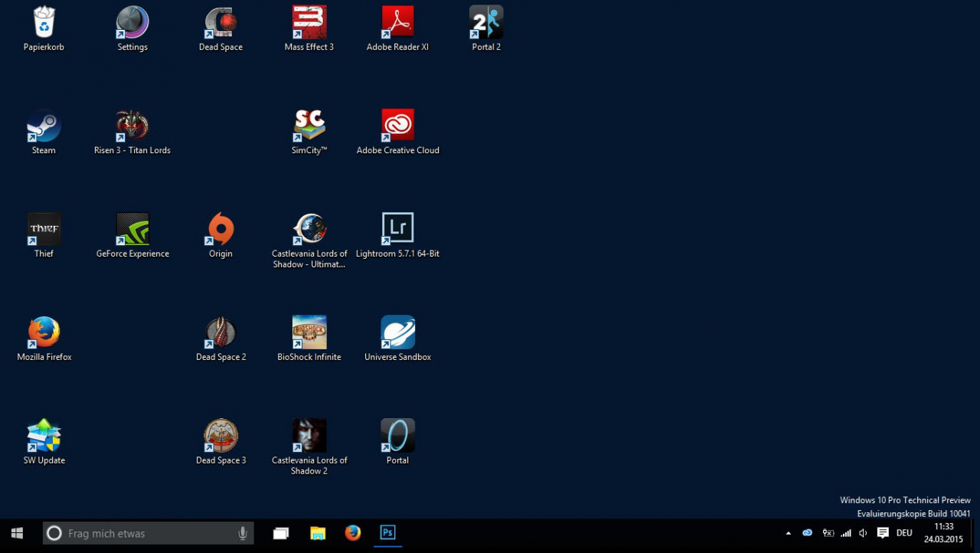Click the Cortana microphone icon
The width and height of the screenshot is (980, 553).
pyautogui.click(x=242, y=533)
